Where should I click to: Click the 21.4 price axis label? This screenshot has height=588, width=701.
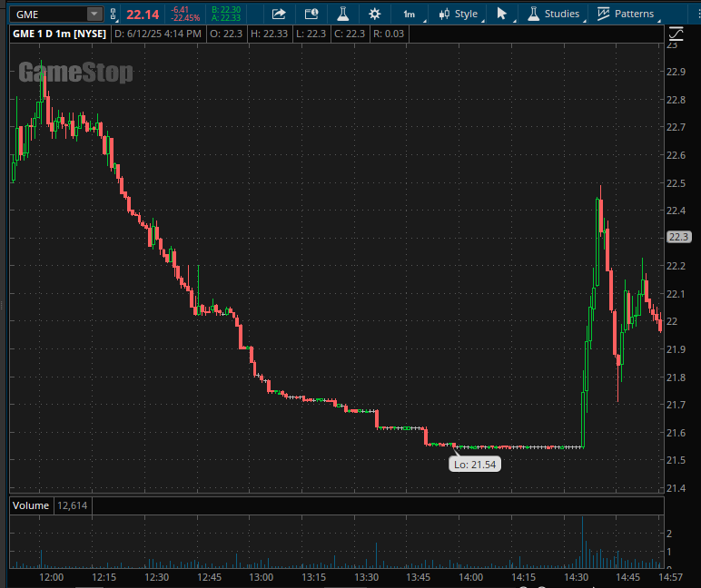point(676,488)
